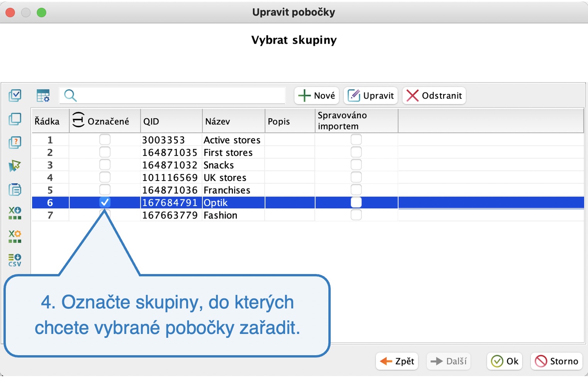Check Označené box for Active stores
The height and width of the screenshot is (378, 588).
pos(105,140)
